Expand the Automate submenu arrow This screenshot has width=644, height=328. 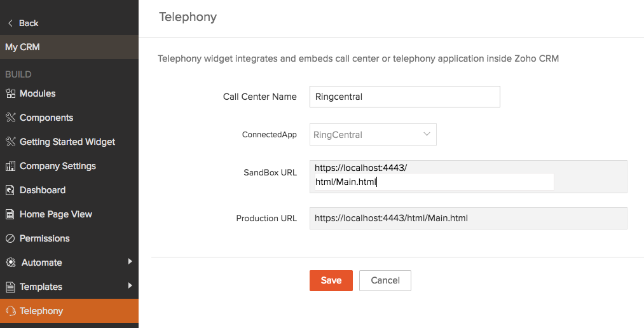(130, 261)
